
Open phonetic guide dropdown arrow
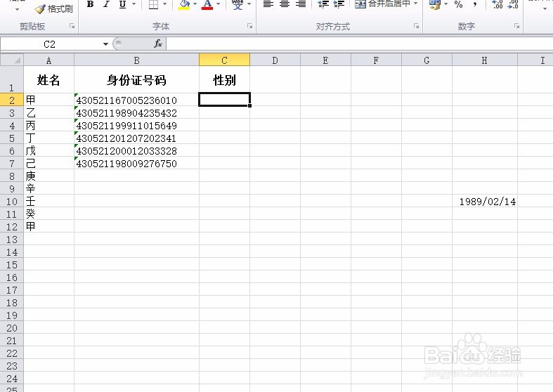249,4
